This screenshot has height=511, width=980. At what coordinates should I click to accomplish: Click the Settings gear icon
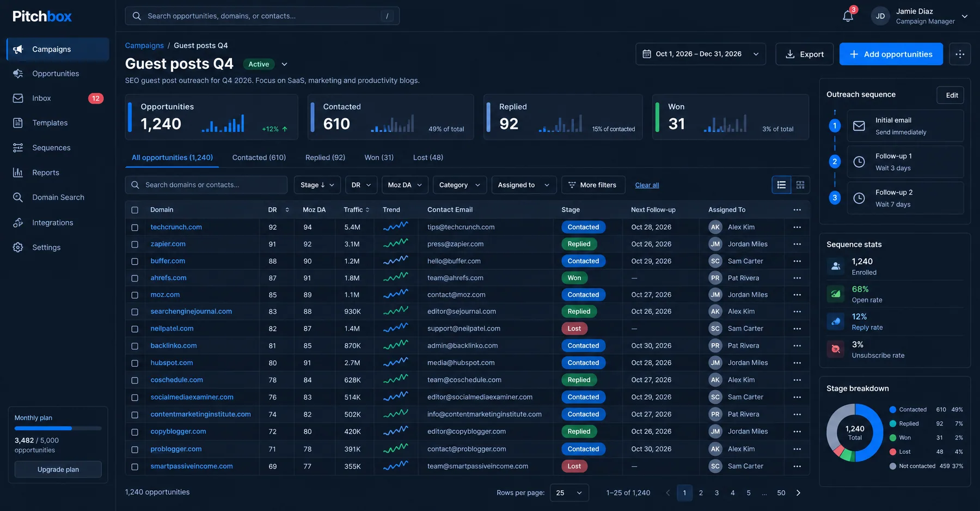[x=18, y=247]
